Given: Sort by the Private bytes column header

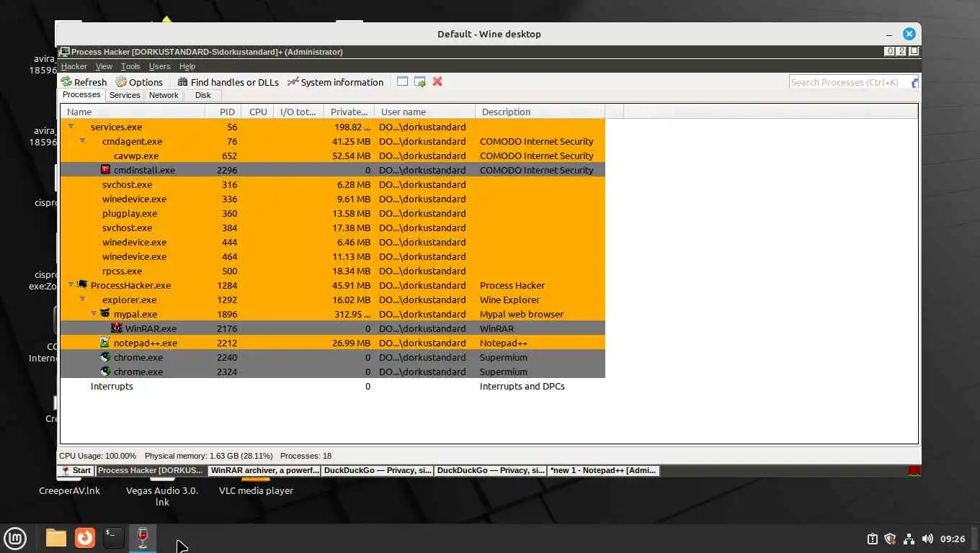Looking at the screenshot, I should [x=349, y=112].
